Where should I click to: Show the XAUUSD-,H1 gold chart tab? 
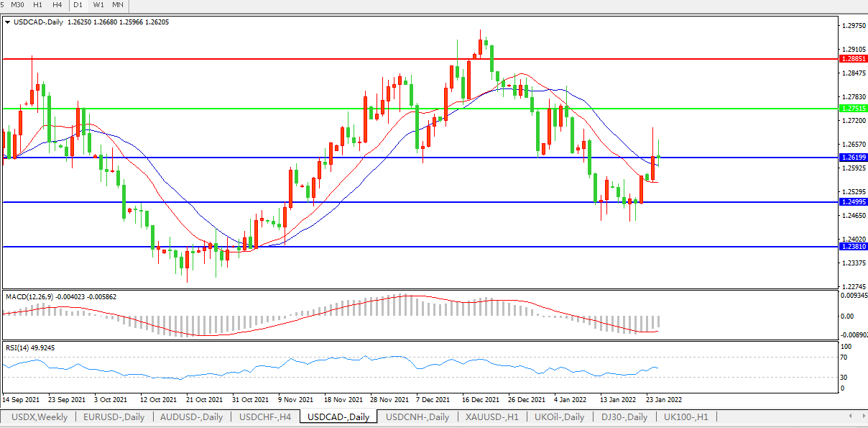491,417
